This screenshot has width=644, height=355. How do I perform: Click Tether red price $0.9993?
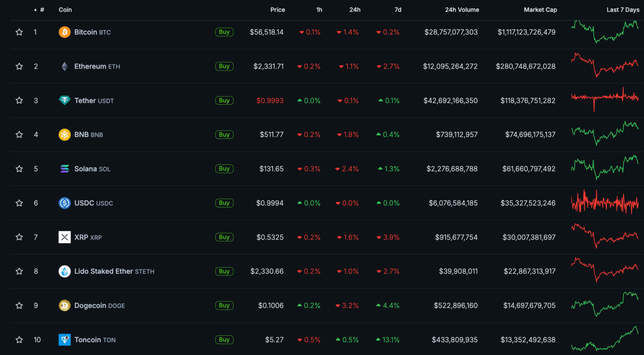270,101
